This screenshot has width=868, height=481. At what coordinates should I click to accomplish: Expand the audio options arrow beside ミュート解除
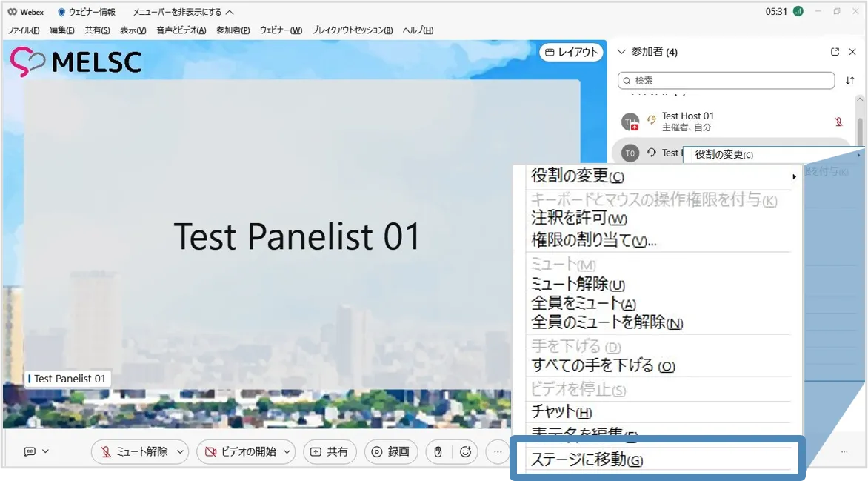[x=180, y=451]
